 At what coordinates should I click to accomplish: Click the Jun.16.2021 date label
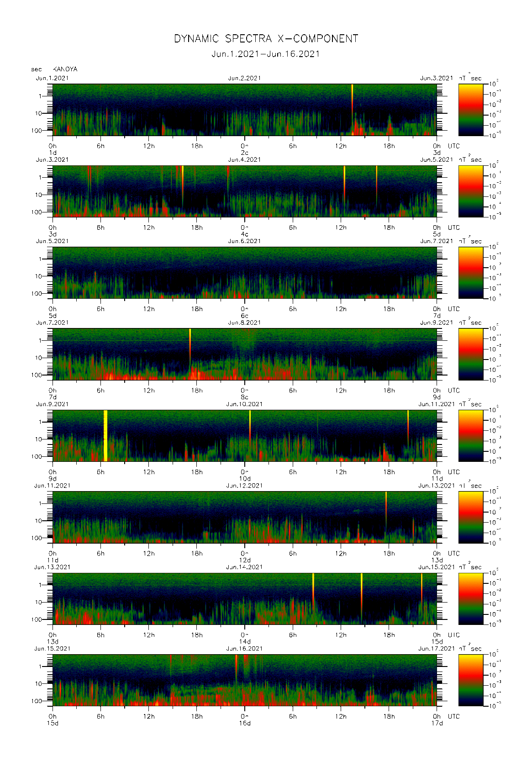[245, 649]
